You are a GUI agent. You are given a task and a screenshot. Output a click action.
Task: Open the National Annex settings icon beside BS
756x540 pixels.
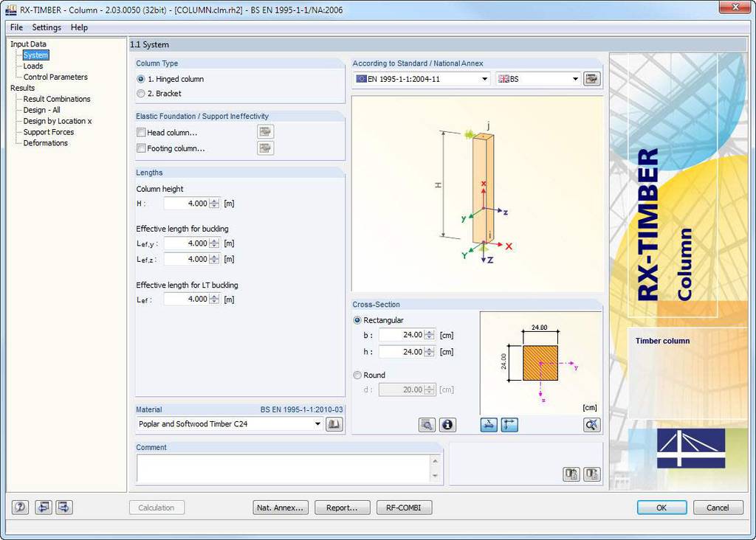[591, 78]
